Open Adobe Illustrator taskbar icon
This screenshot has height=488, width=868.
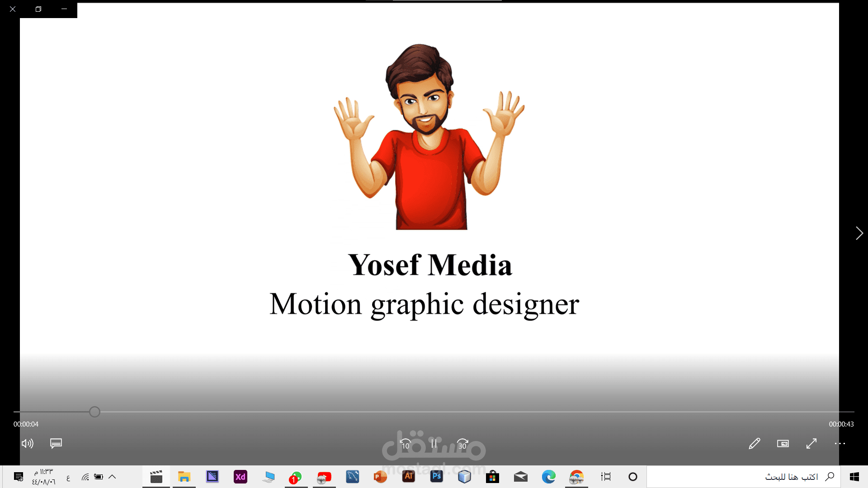tap(408, 477)
